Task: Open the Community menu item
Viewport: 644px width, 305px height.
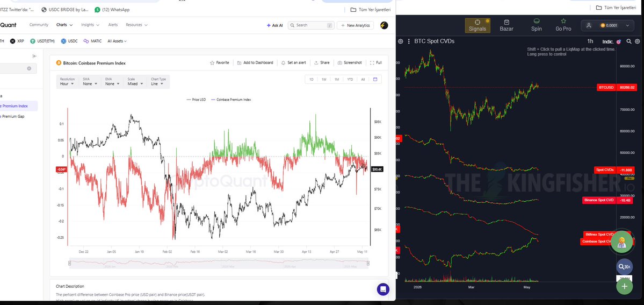Action: coord(39,25)
